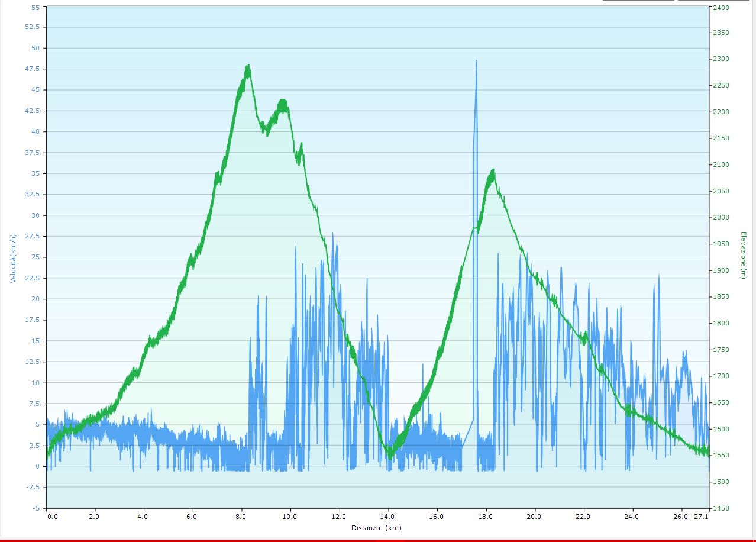Image resolution: width=756 pixels, height=542 pixels.
Task: Click the 0.0 distance axis label
Action: [53, 517]
